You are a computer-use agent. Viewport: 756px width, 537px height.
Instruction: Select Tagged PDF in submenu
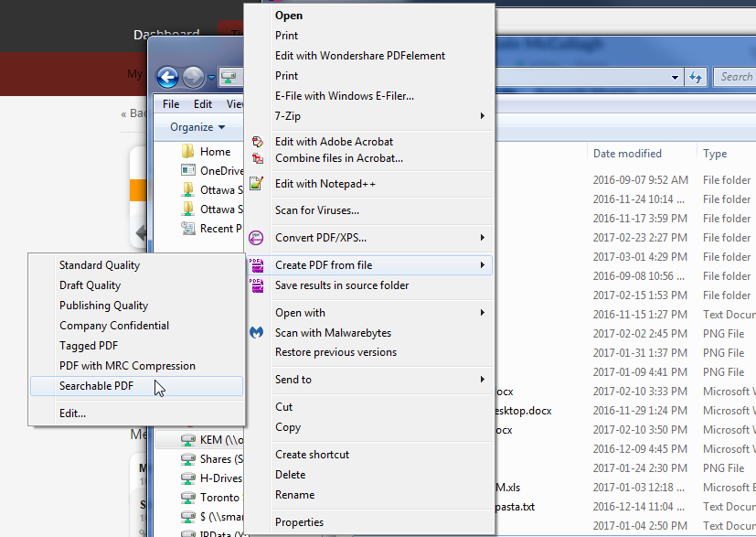[89, 346]
